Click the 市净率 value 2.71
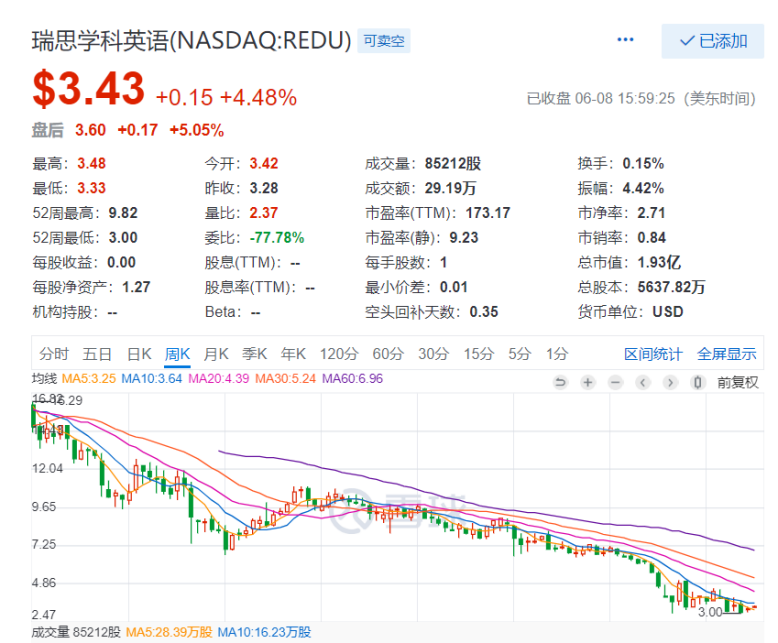 (651, 213)
